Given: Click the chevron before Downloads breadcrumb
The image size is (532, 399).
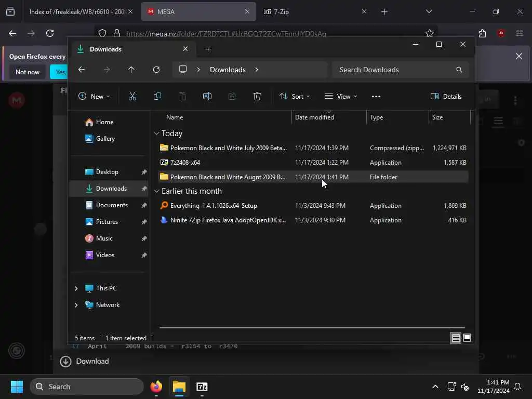Looking at the screenshot, I should tap(198, 70).
